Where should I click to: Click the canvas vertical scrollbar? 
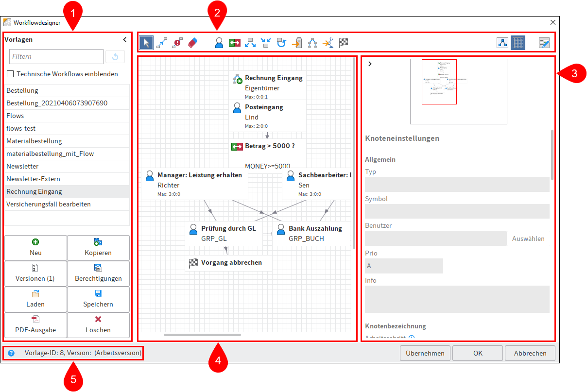coord(355,153)
